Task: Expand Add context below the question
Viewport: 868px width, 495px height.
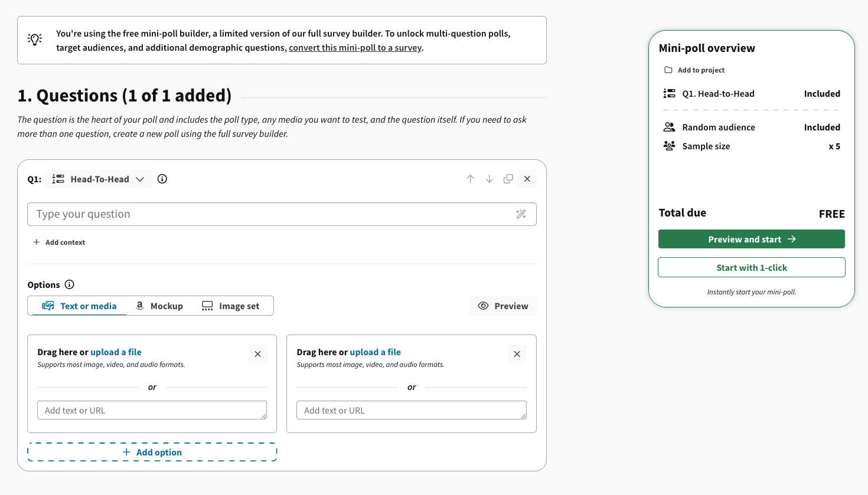Action: coord(59,242)
